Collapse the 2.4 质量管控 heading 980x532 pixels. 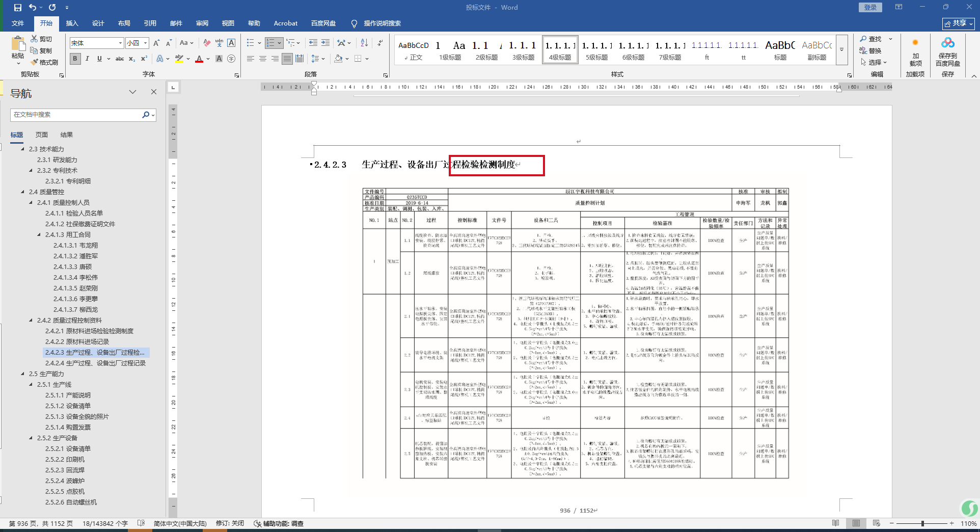point(22,192)
